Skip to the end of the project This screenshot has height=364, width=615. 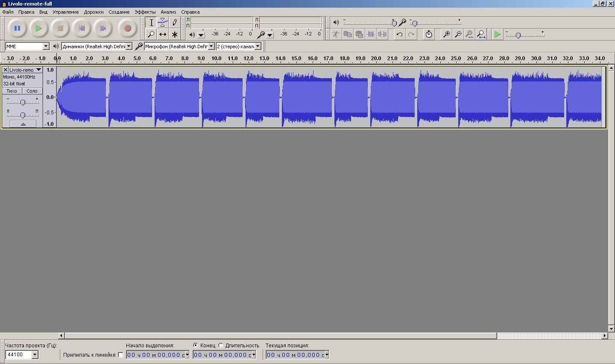point(103,29)
